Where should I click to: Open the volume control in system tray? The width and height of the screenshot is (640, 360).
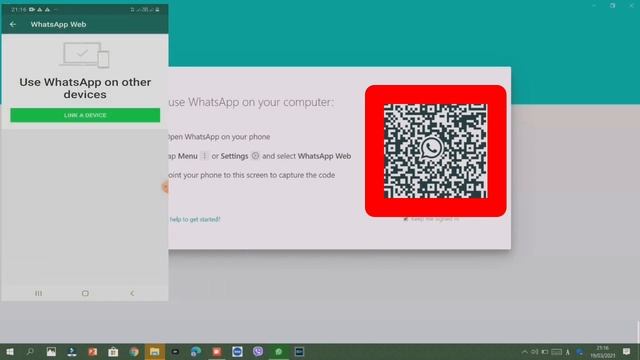[534, 352]
